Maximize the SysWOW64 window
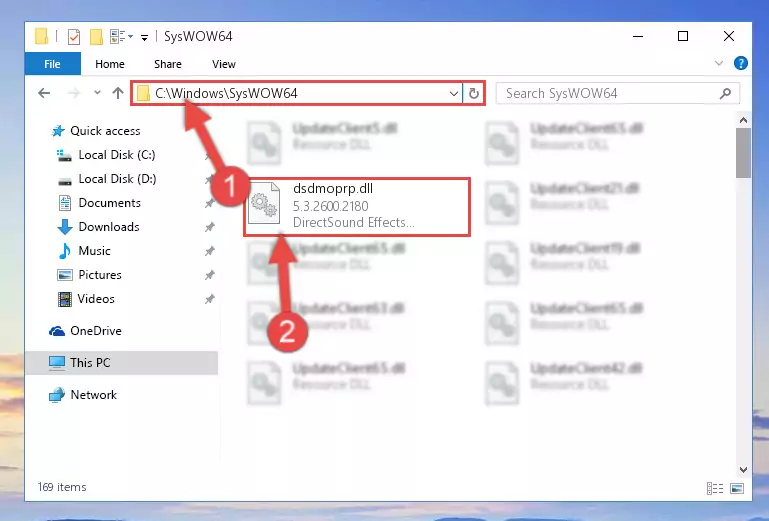The width and height of the screenshot is (769, 521). (x=683, y=36)
